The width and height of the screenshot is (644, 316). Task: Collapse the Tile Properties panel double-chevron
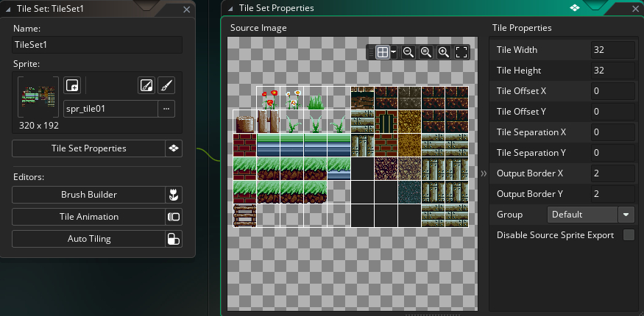click(484, 173)
